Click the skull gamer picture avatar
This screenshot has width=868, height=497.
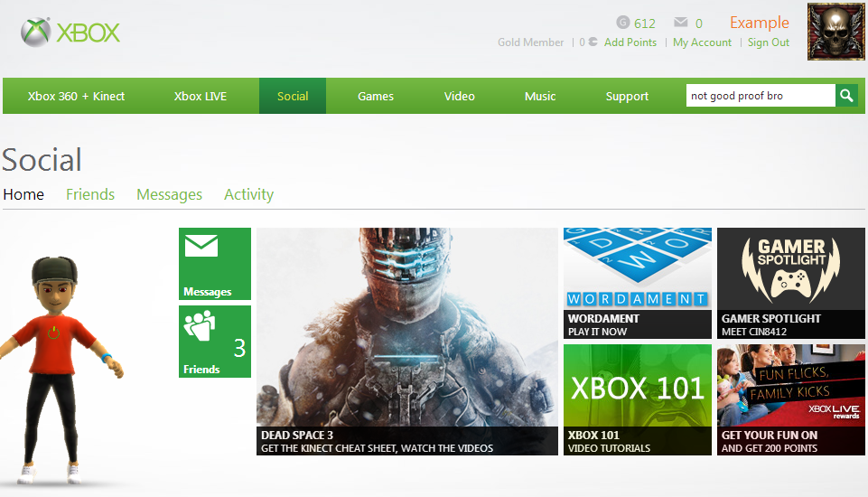[835, 32]
